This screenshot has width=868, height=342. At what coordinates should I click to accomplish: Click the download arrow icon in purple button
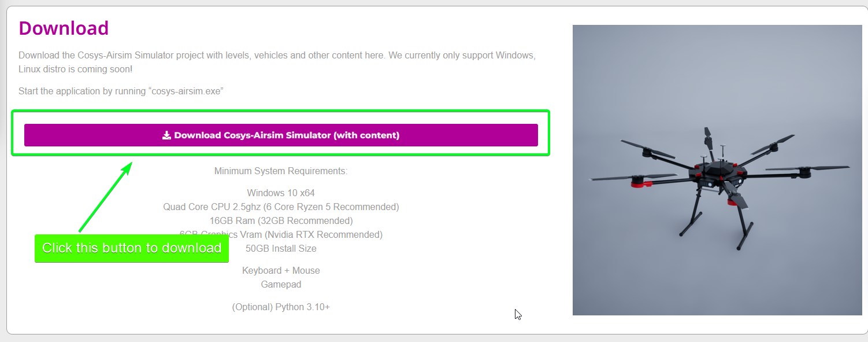(166, 135)
